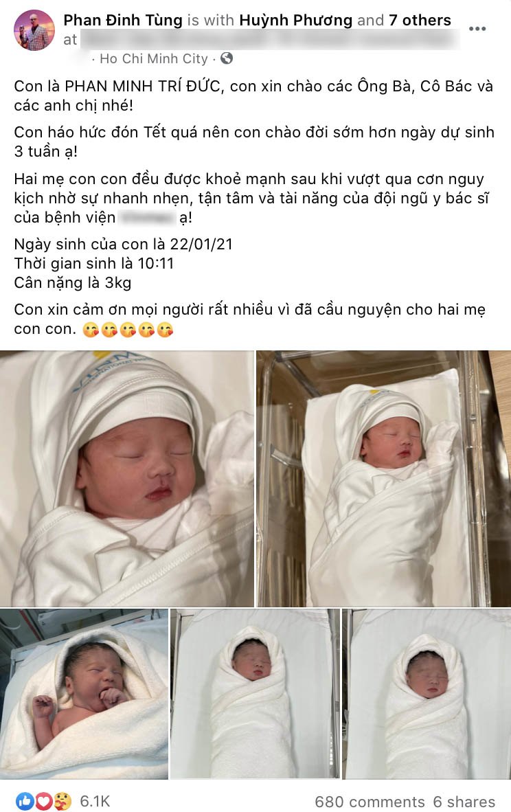Image resolution: width=511 pixels, height=812 pixels.
Task: View the 6.1K reactions count
Action: pos(95,801)
